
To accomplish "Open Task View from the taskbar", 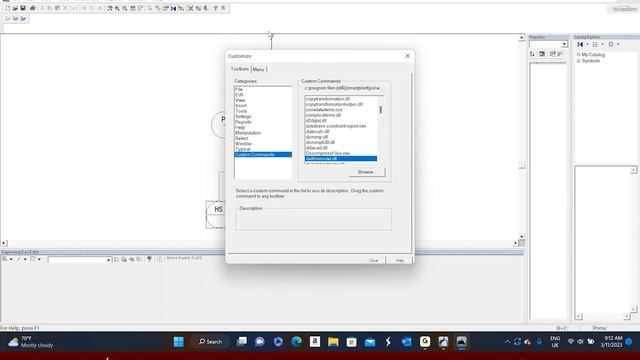I will [x=242, y=342].
